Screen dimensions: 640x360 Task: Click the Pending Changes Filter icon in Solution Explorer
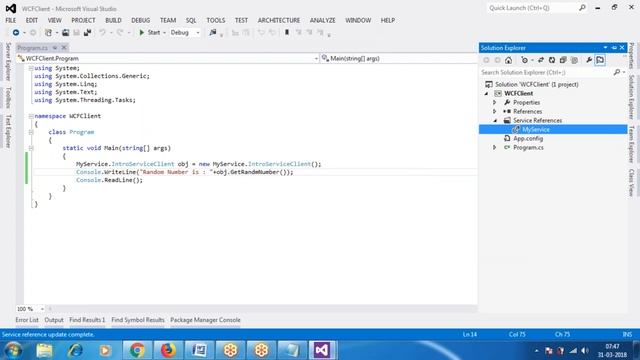[x=524, y=60]
